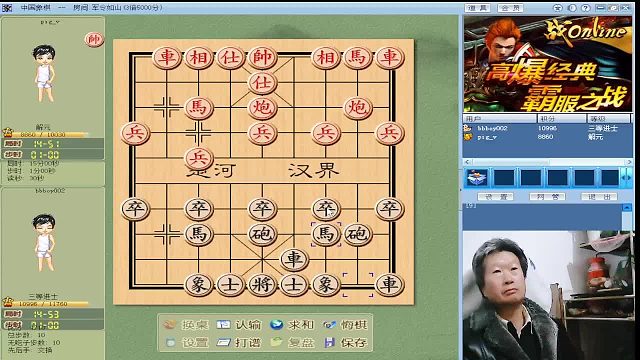Click the 求和 draw-offer button

coord(292,325)
